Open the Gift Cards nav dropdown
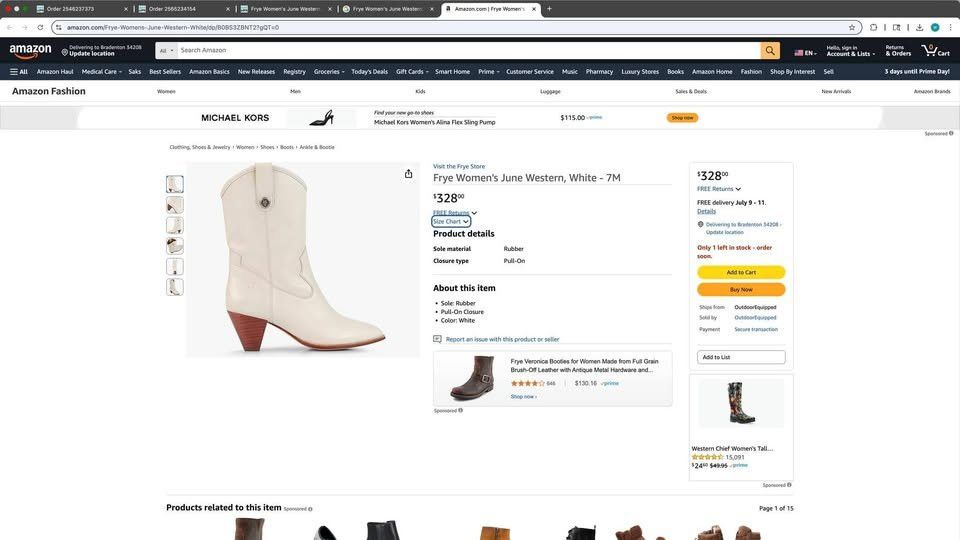This screenshot has height=540, width=960. [412, 72]
